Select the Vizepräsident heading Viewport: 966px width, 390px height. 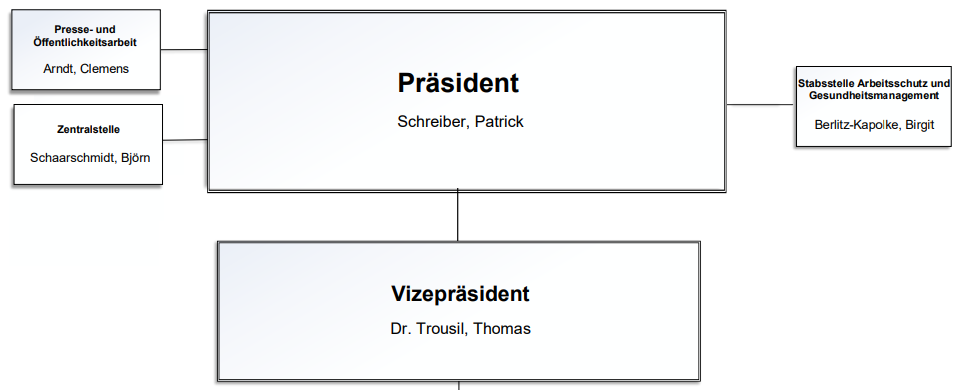coord(460,294)
